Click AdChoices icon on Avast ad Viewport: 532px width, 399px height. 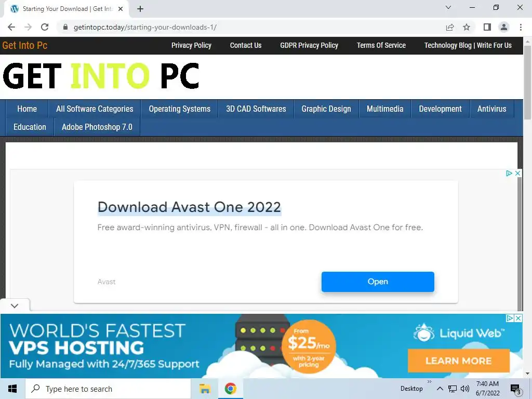pos(509,174)
